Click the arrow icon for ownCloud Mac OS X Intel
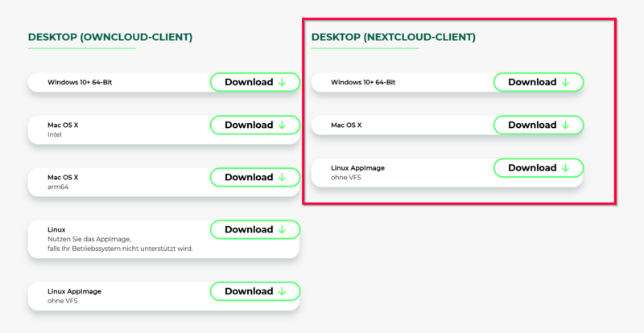The height and width of the screenshot is (333, 644). (x=283, y=125)
